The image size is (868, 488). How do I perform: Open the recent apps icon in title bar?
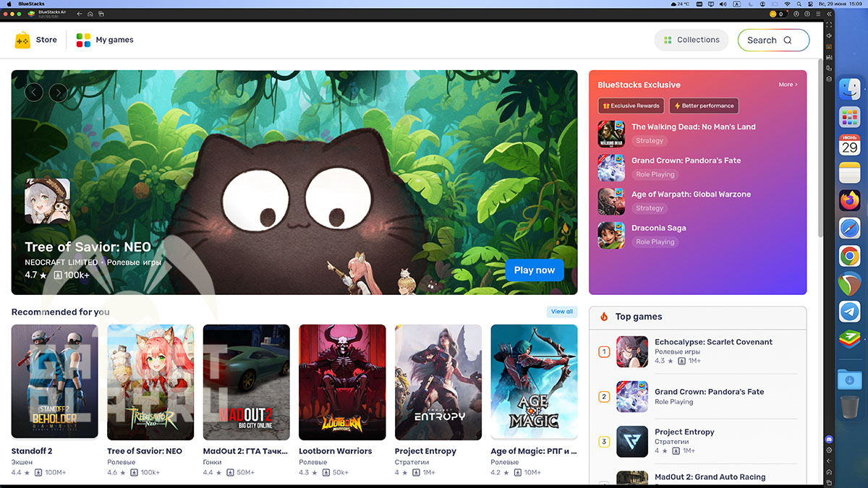point(101,14)
